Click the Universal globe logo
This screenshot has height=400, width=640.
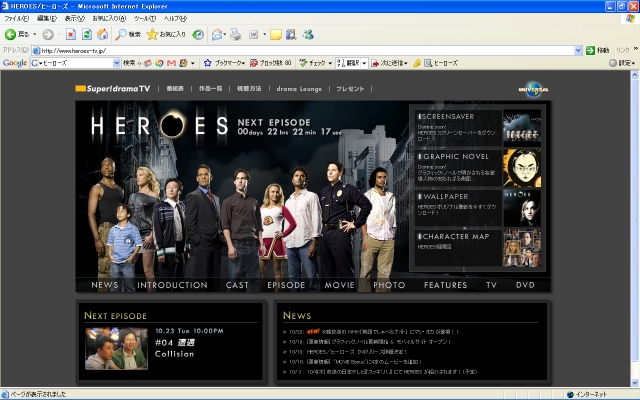point(533,89)
